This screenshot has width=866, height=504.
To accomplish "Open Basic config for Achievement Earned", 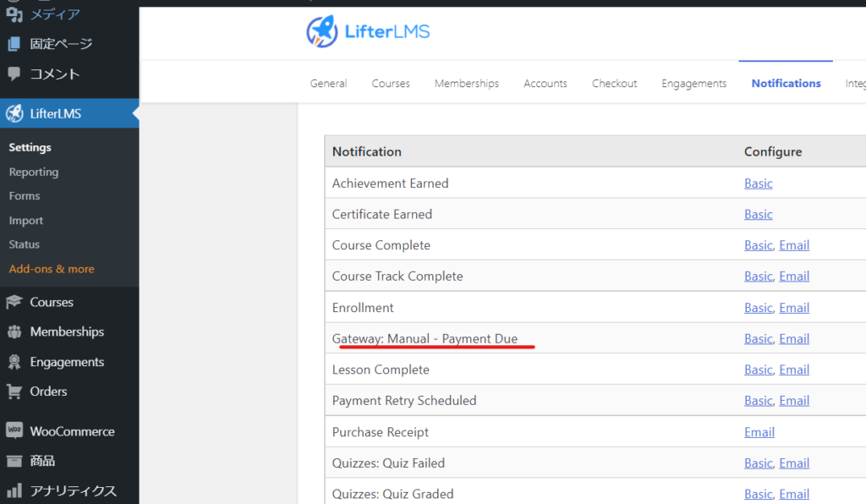I will [759, 184].
